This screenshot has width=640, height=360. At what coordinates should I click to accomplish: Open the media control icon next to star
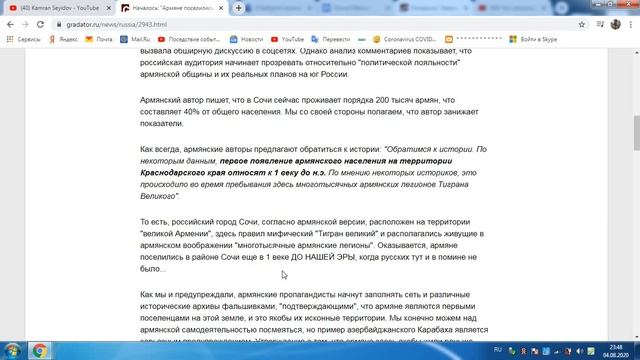click(x=600, y=24)
